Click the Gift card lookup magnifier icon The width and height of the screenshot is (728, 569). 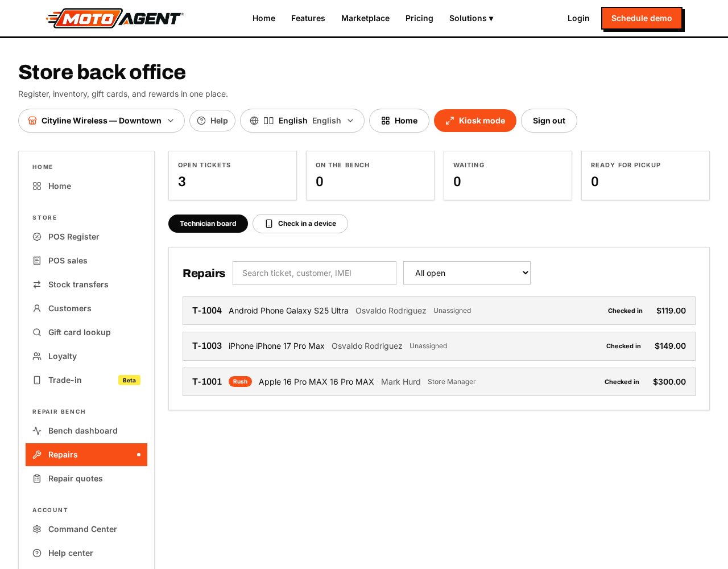[37, 332]
